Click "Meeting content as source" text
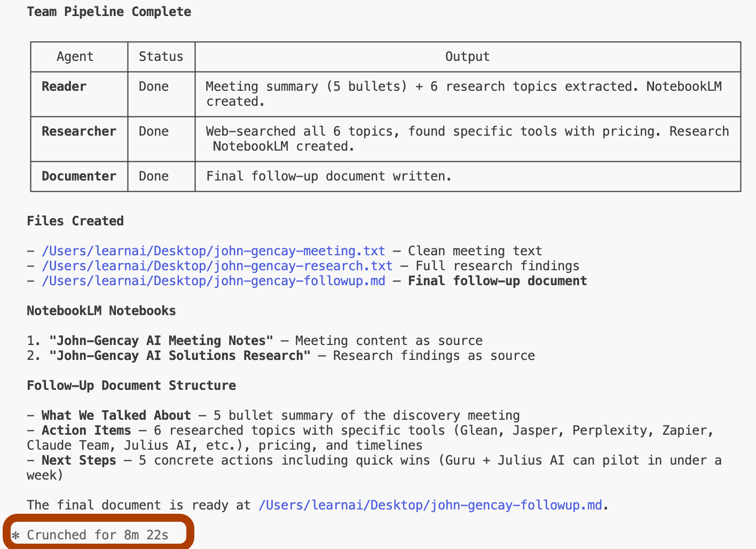Image resolution: width=756 pixels, height=549 pixels. 389,341
